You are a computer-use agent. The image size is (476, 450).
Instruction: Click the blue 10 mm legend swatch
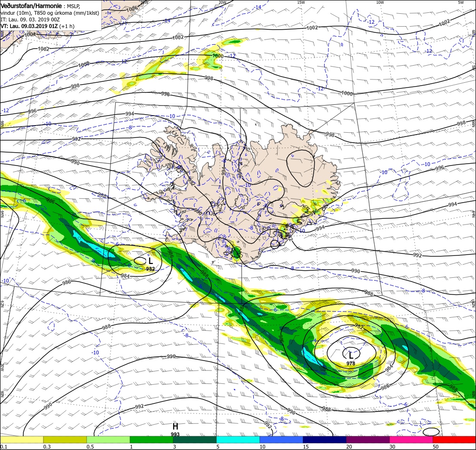click(x=281, y=440)
